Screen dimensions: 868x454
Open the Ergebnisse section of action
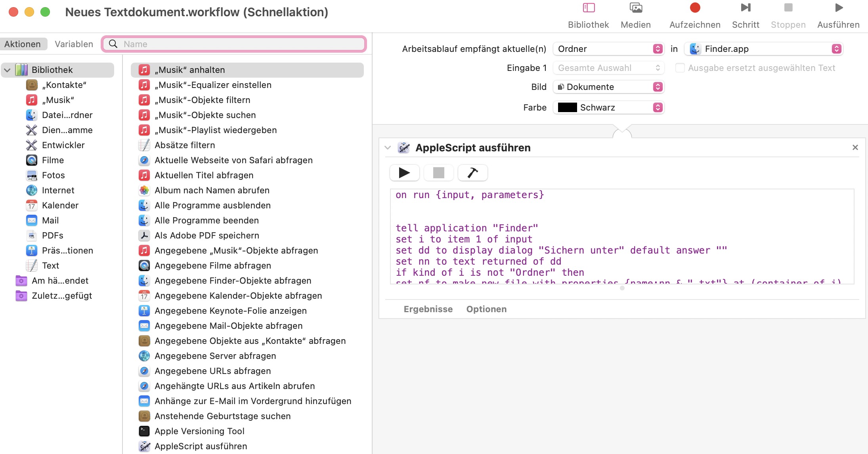pyautogui.click(x=428, y=309)
